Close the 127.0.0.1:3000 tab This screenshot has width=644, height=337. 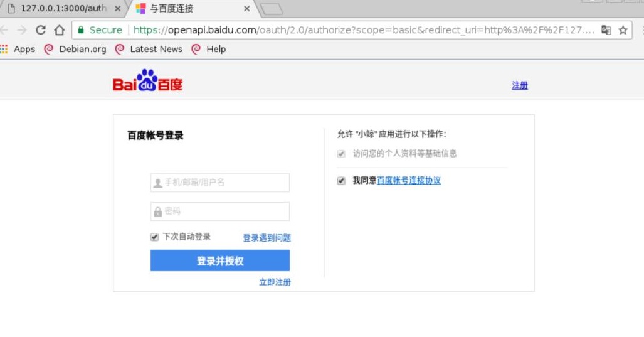click(117, 9)
